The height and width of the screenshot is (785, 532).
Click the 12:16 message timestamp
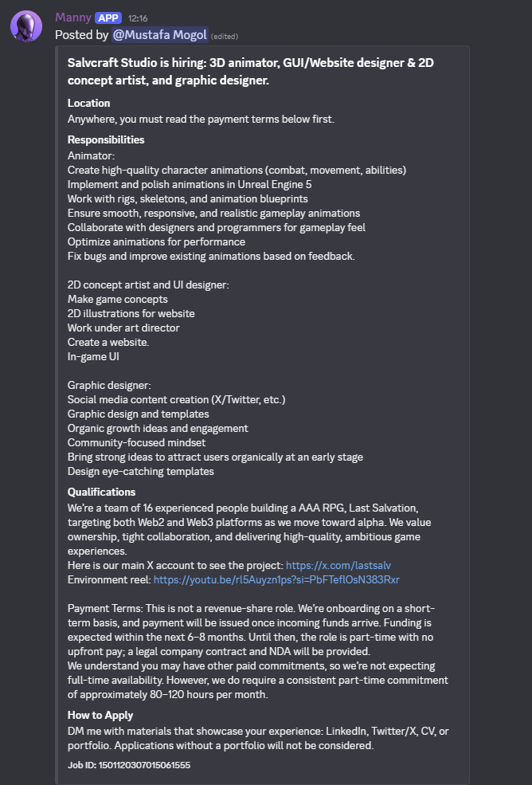coord(138,18)
